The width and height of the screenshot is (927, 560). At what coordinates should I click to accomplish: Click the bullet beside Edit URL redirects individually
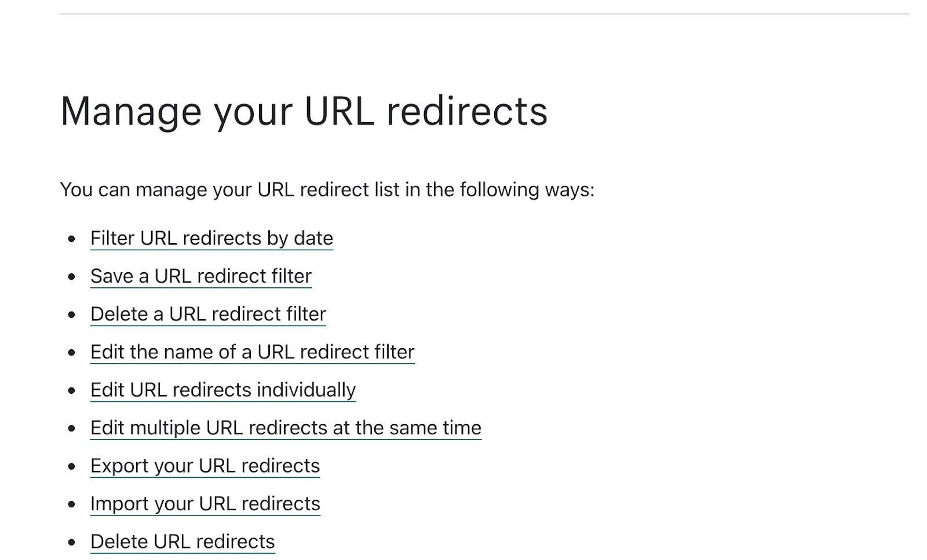[x=72, y=391]
